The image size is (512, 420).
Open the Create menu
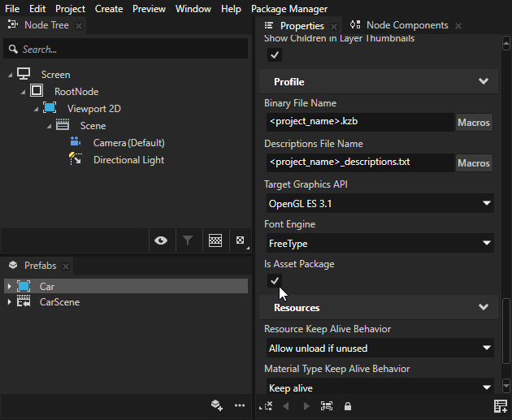point(109,9)
